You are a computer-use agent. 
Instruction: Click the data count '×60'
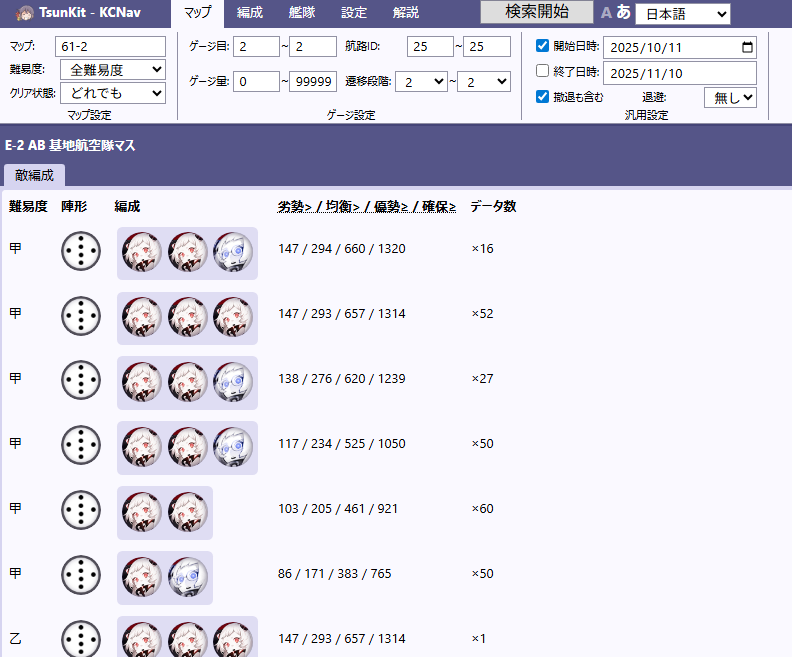[x=482, y=509]
